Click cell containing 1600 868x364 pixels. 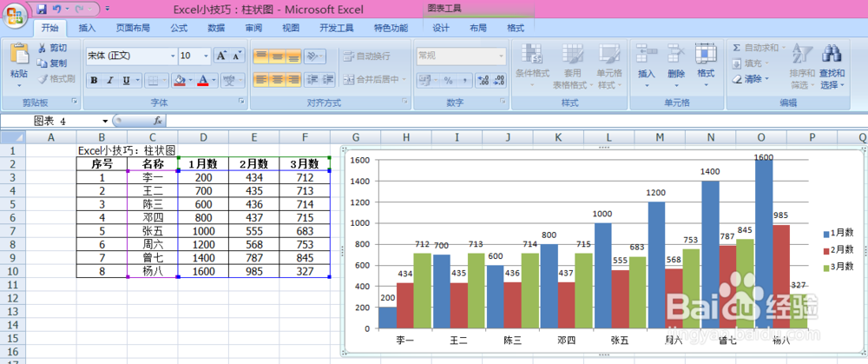203,271
